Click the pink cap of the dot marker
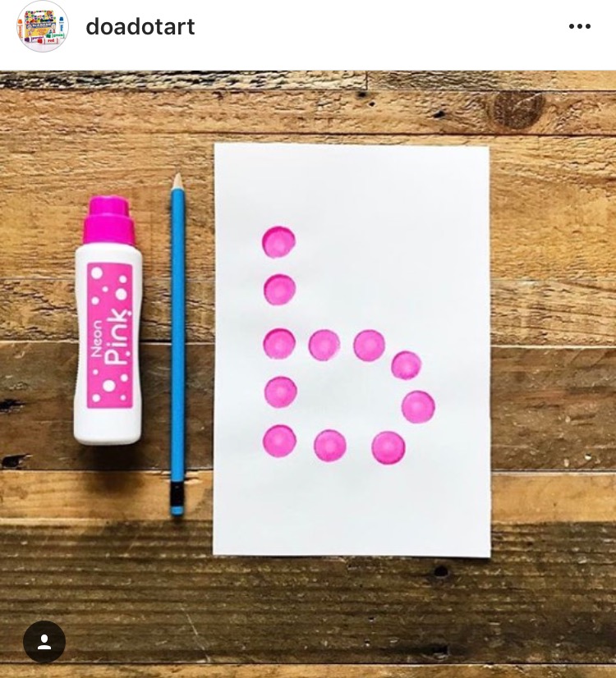 click(x=109, y=220)
